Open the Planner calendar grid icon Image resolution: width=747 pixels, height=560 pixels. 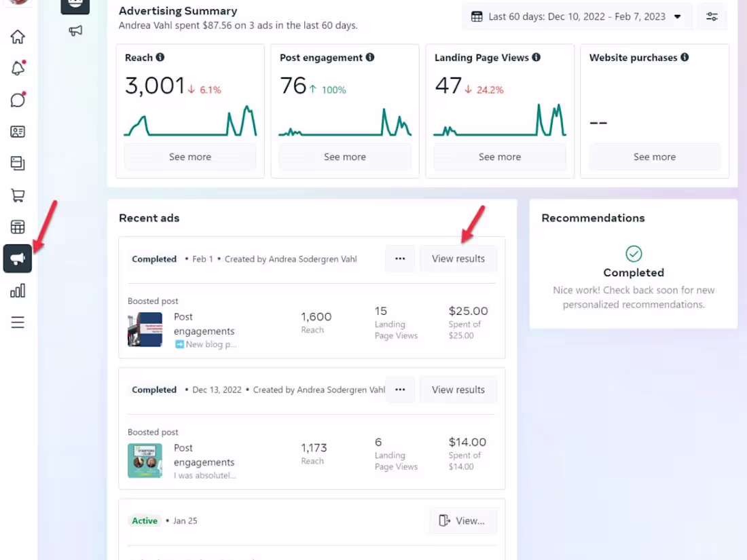pos(18,227)
